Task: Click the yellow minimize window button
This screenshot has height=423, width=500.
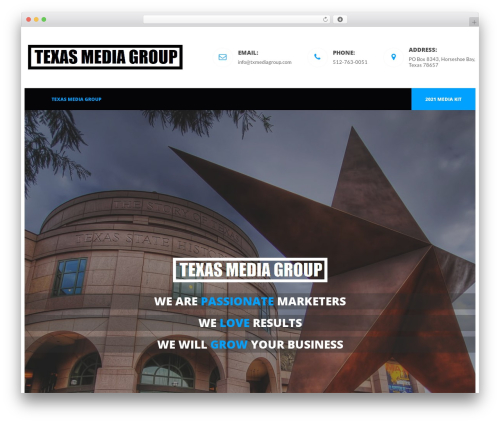Action: (36, 19)
